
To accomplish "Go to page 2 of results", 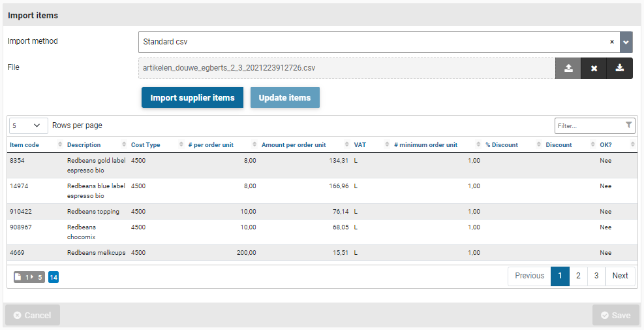I will pyautogui.click(x=578, y=276).
